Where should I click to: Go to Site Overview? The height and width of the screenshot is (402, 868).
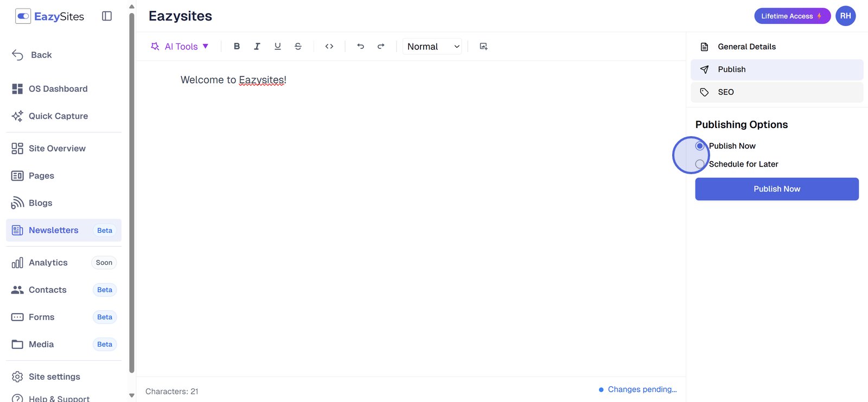[63, 149]
